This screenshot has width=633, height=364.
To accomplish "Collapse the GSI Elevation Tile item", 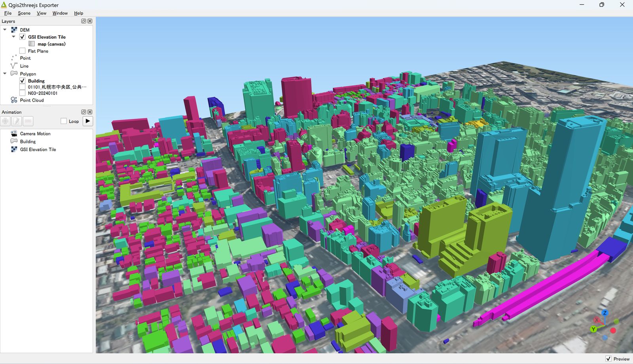I will point(13,37).
